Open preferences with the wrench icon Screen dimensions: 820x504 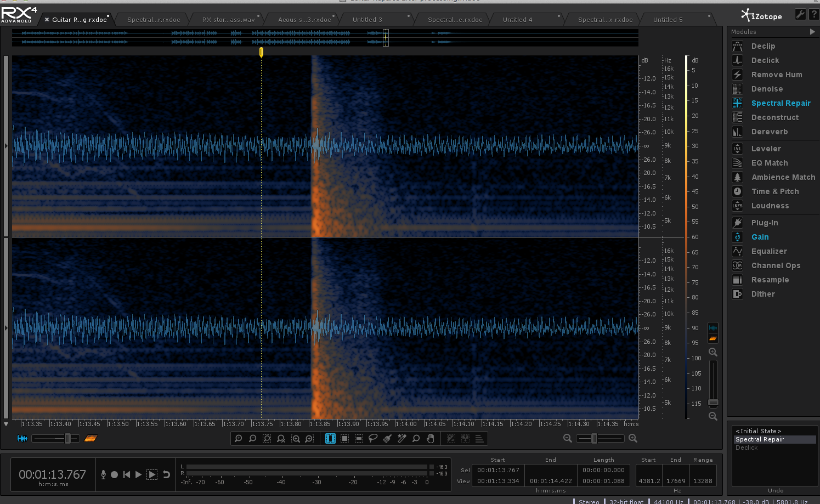[800, 15]
